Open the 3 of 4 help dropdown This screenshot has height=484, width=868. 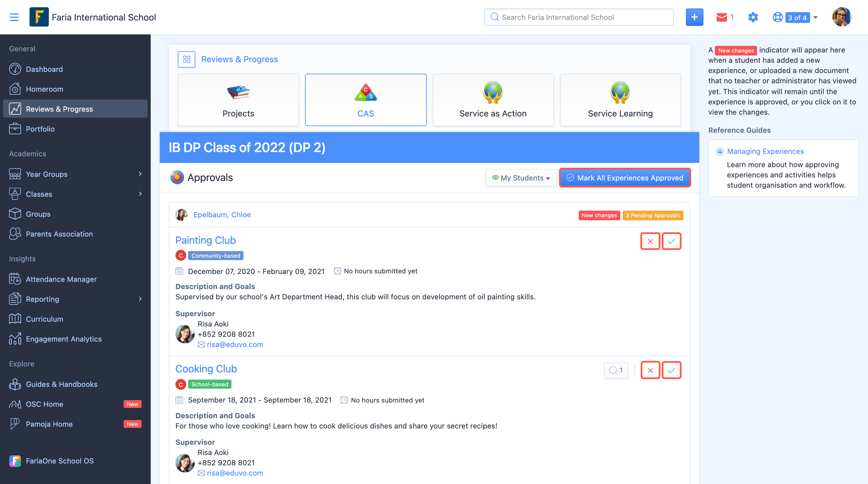click(795, 18)
